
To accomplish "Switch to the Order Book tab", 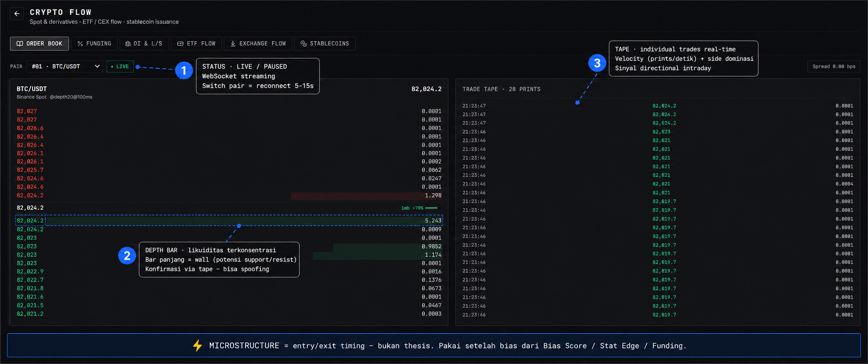I will click(39, 43).
